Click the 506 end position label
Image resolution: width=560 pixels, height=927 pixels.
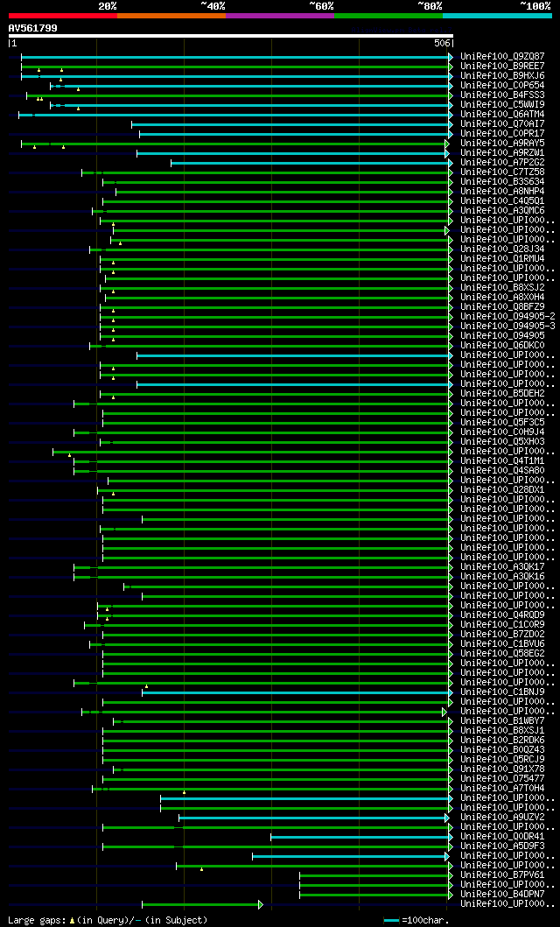(x=442, y=43)
